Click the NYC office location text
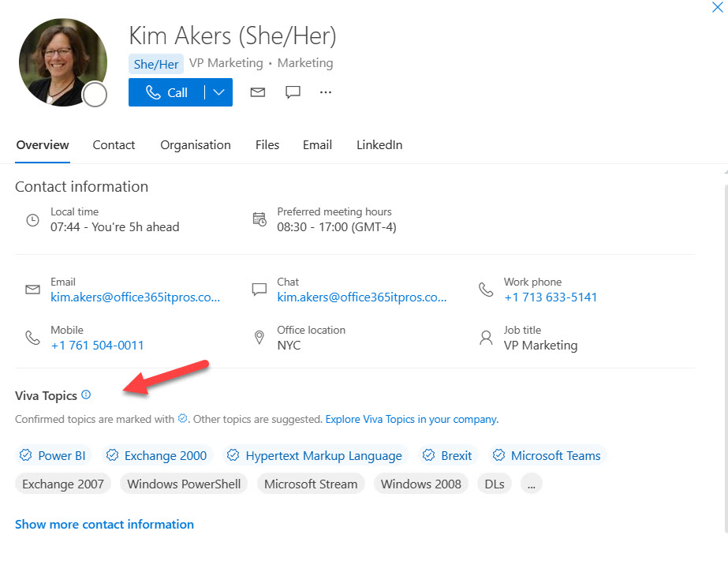The height and width of the screenshot is (572, 728). coord(289,346)
